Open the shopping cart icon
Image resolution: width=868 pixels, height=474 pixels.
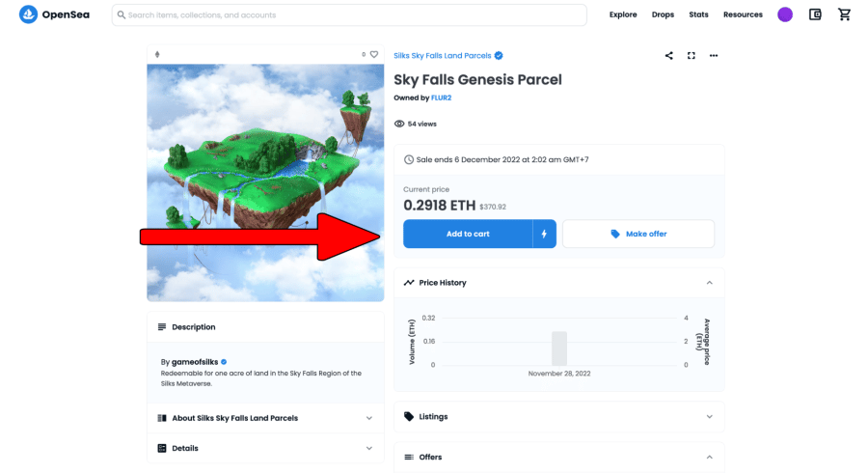844,14
